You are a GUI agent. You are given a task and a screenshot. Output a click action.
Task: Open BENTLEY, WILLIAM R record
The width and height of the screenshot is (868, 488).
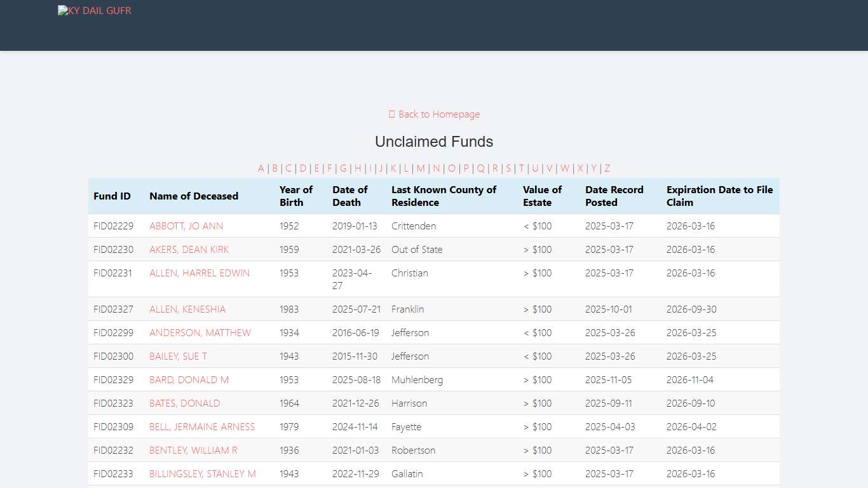[193, 451]
